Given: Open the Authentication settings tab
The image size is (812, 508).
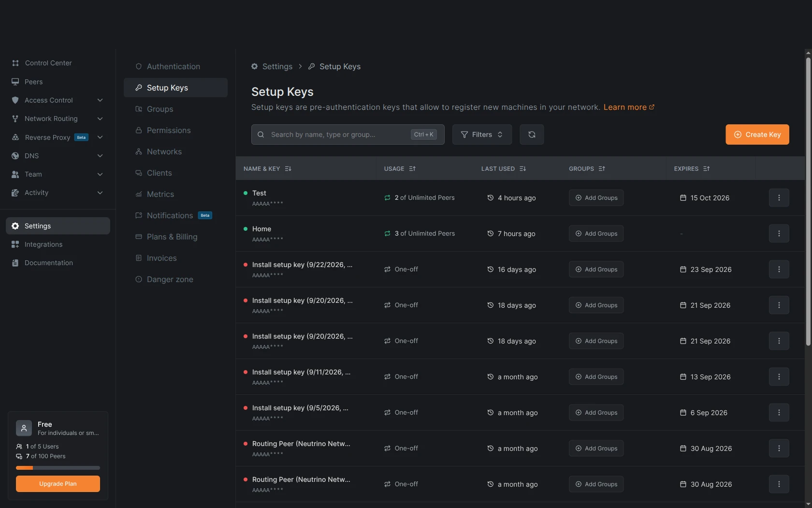Looking at the screenshot, I should pyautogui.click(x=175, y=66).
